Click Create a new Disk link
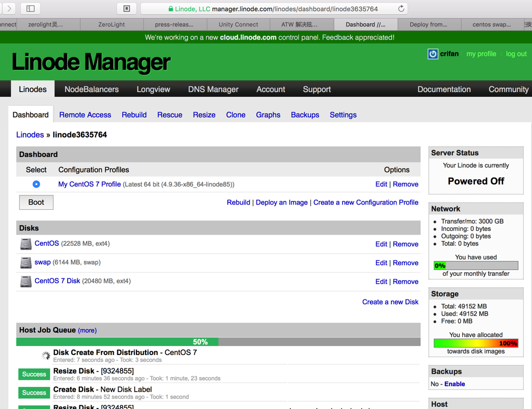Image resolution: width=532 pixels, height=409 pixels. point(390,302)
